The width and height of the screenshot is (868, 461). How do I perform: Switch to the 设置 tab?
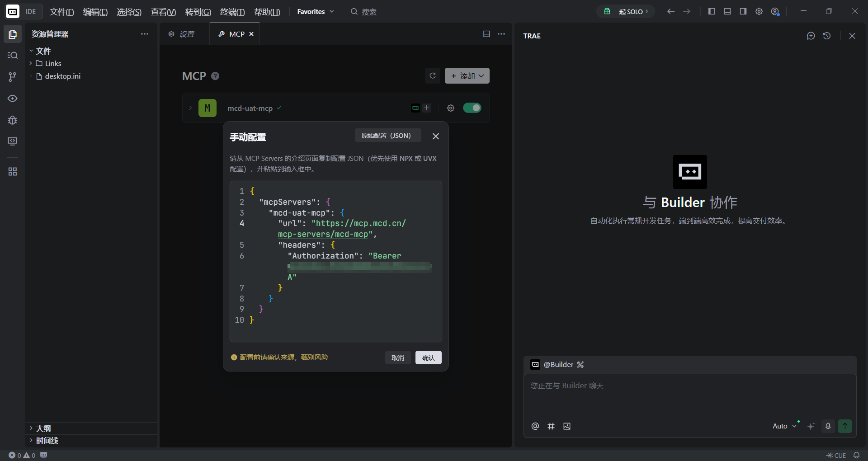[x=182, y=34]
